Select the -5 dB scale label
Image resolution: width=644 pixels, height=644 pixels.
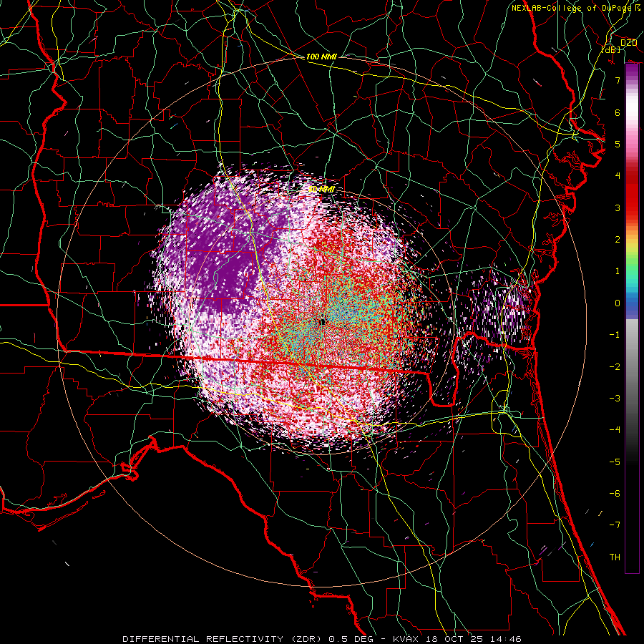click(x=615, y=462)
